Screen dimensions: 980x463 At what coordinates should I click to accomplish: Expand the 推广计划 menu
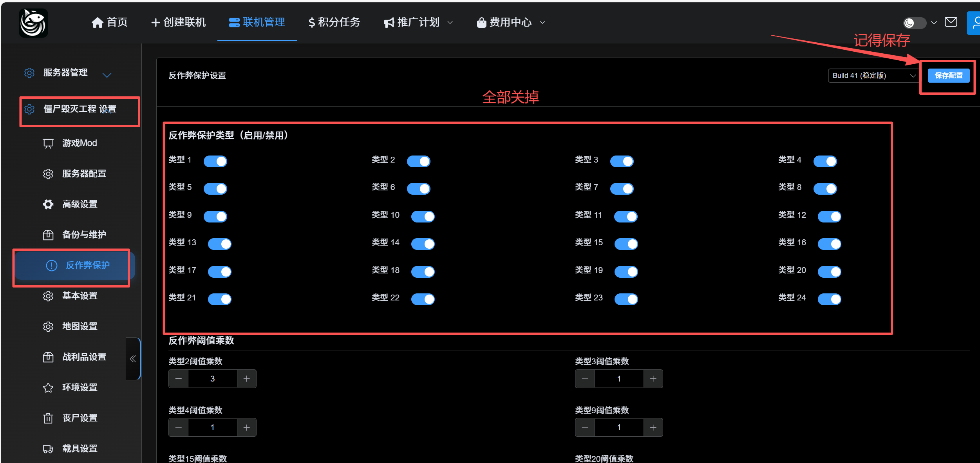418,22
